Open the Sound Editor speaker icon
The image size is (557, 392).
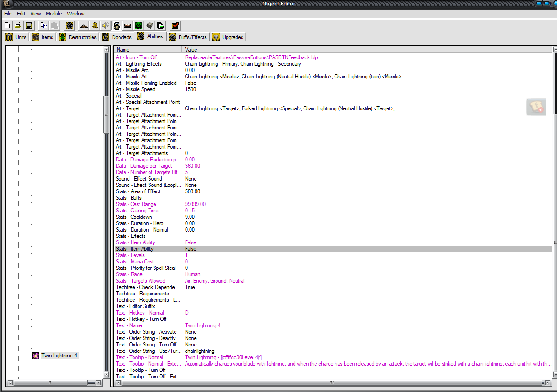(x=105, y=26)
